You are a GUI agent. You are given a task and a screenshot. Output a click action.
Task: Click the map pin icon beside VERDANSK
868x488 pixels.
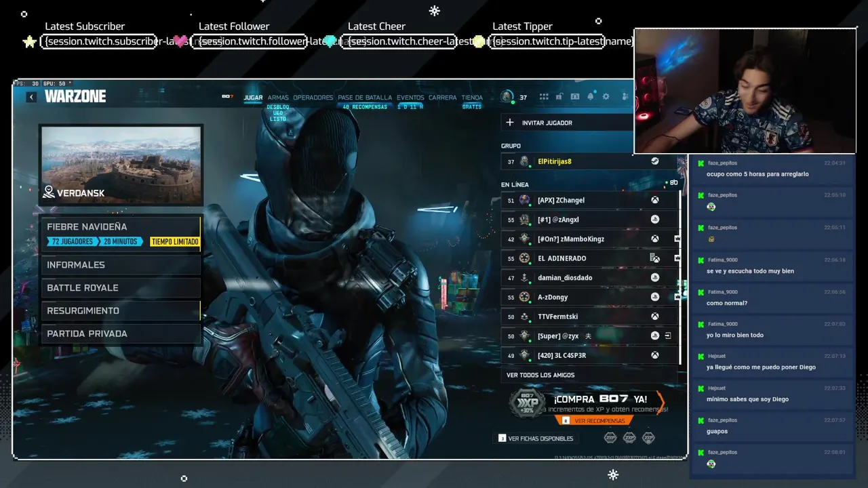click(48, 192)
